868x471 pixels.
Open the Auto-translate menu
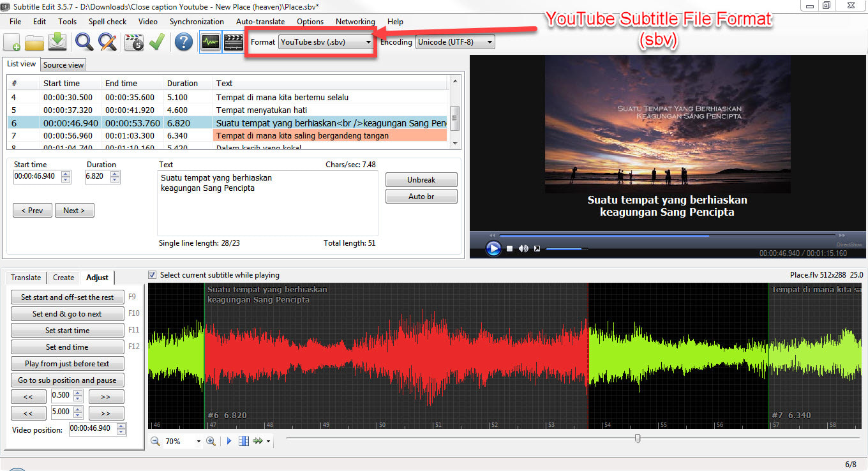click(x=260, y=21)
